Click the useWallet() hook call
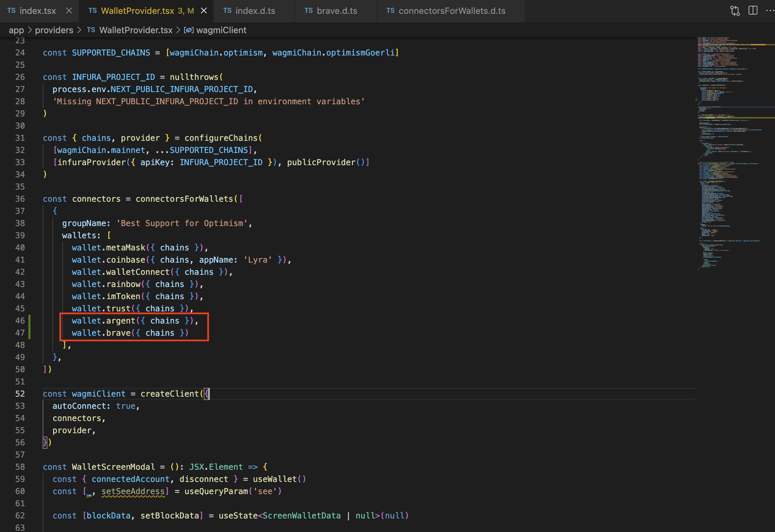The height and width of the screenshot is (532, 775). (280, 479)
